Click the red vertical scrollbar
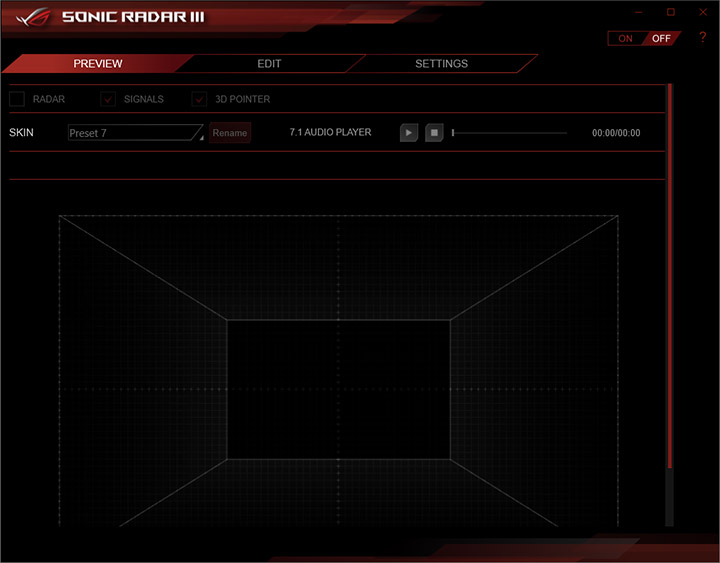Image resolution: width=720 pixels, height=563 pixels. [669, 276]
